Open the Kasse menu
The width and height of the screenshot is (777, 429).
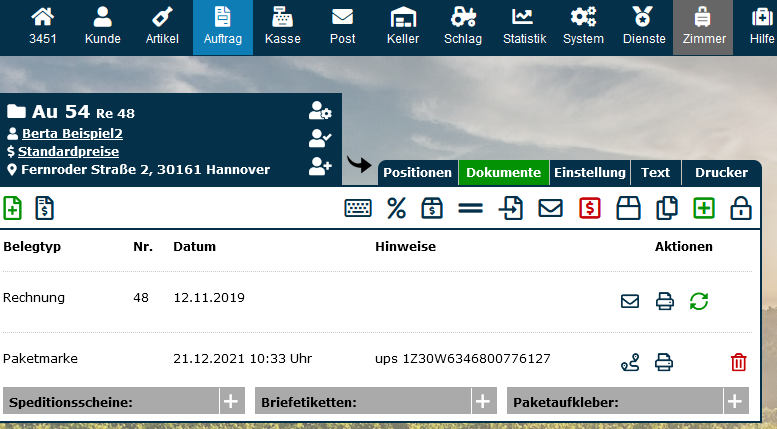tap(282, 27)
